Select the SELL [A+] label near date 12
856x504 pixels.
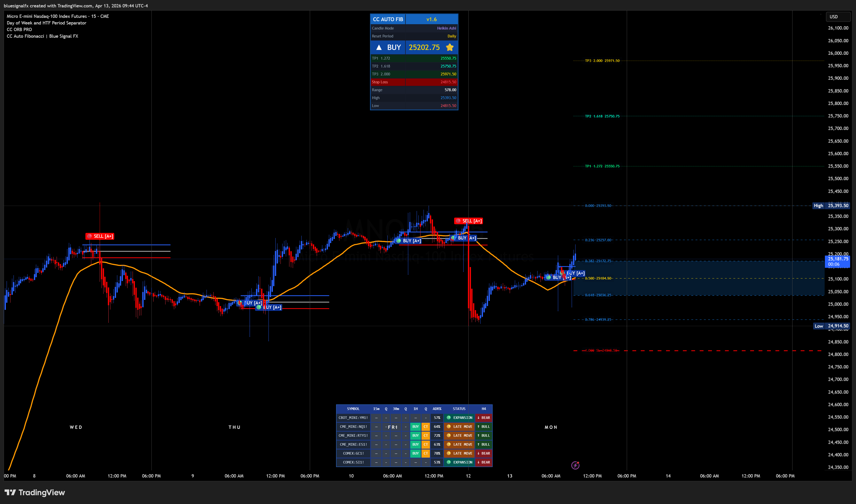click(469, 221)
